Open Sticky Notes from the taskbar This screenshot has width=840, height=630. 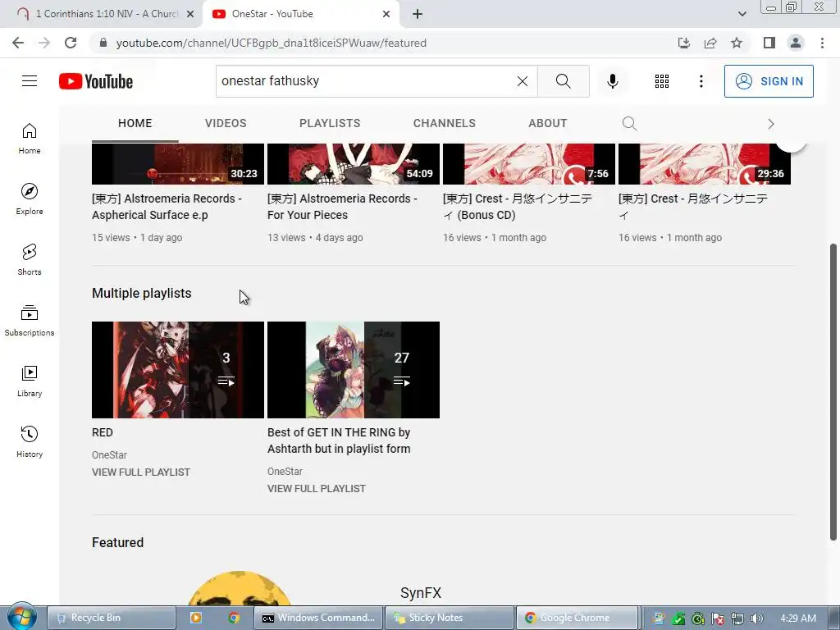pyautogui.click(x=450, y=618)
